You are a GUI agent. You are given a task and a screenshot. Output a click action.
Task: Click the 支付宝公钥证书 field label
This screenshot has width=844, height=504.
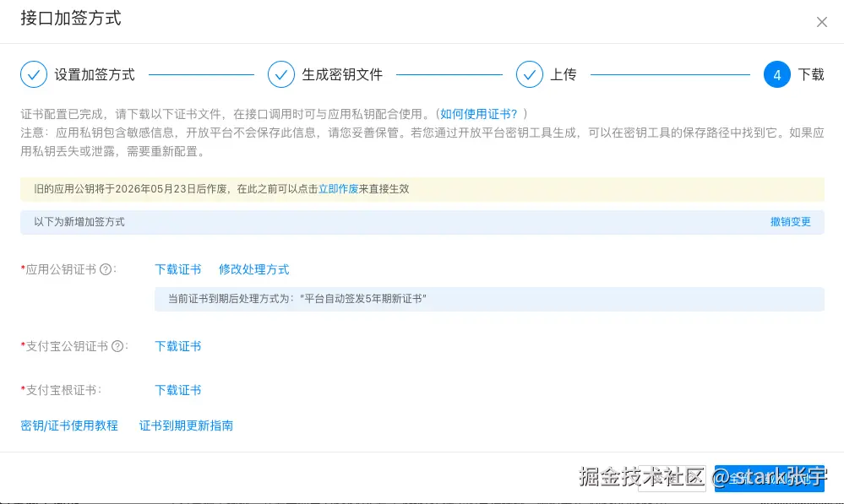coord(64,346)
